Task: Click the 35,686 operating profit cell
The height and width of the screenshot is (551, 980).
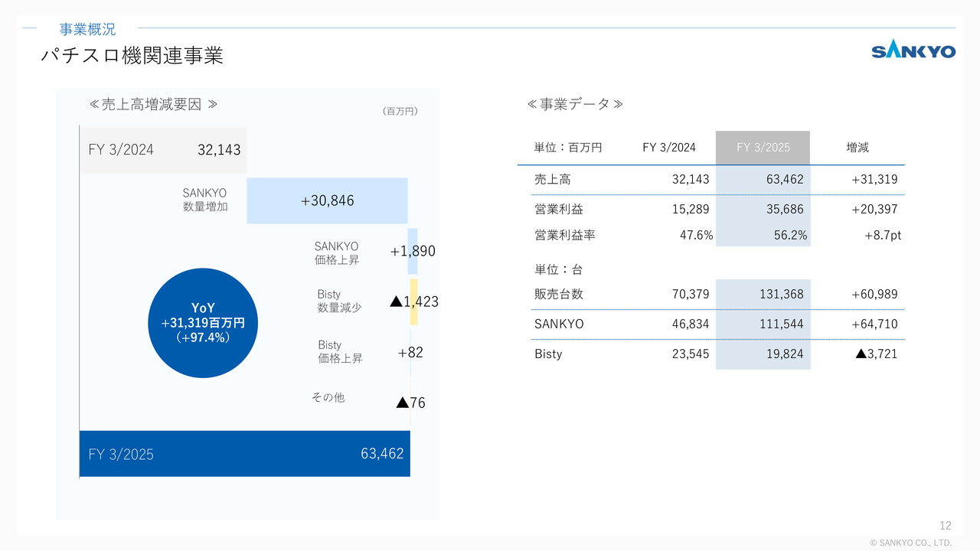Action: [x=785, y=209]
